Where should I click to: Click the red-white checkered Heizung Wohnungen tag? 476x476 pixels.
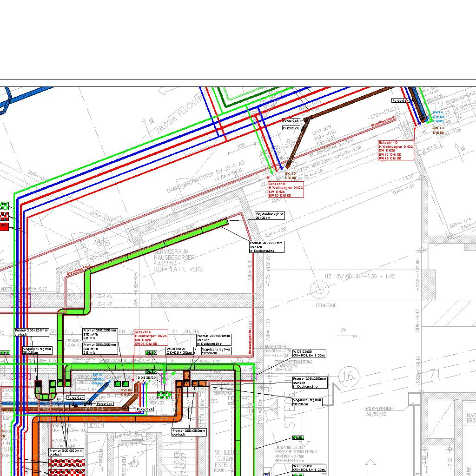click(67, 463)
